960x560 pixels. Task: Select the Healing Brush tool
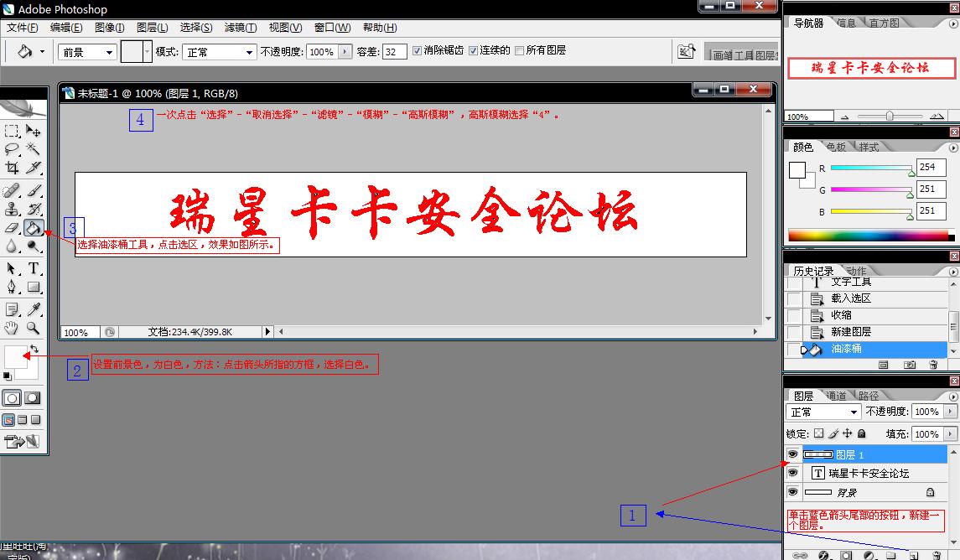(x=12, y=191)
